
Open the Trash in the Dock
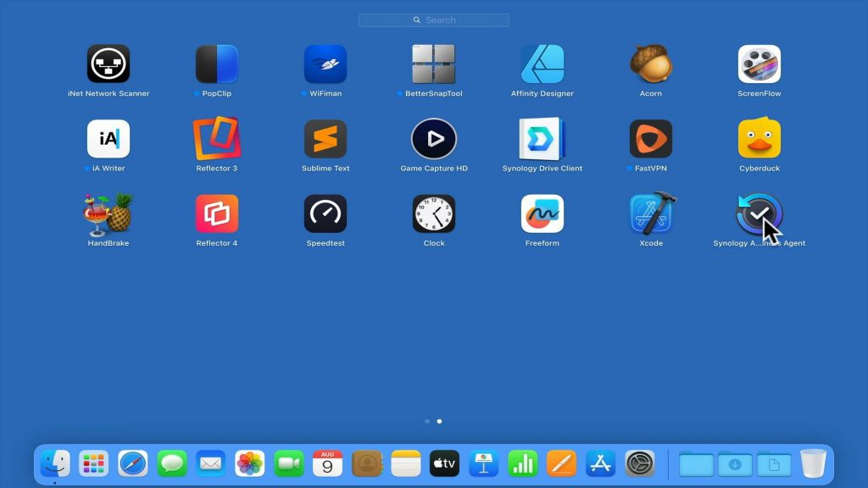[x=813, y=463]
